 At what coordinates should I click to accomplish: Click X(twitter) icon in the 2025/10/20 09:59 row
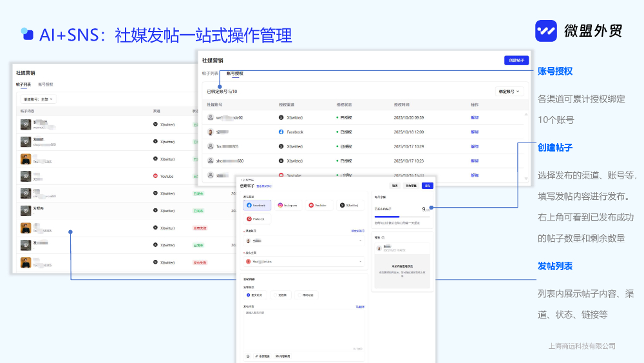(281, 117)
